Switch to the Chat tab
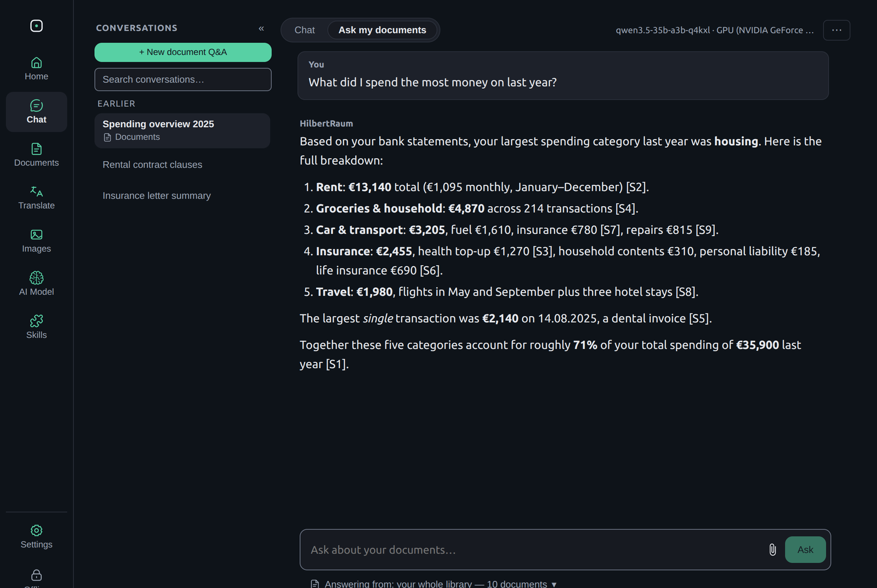 click(x=305, y=30)
